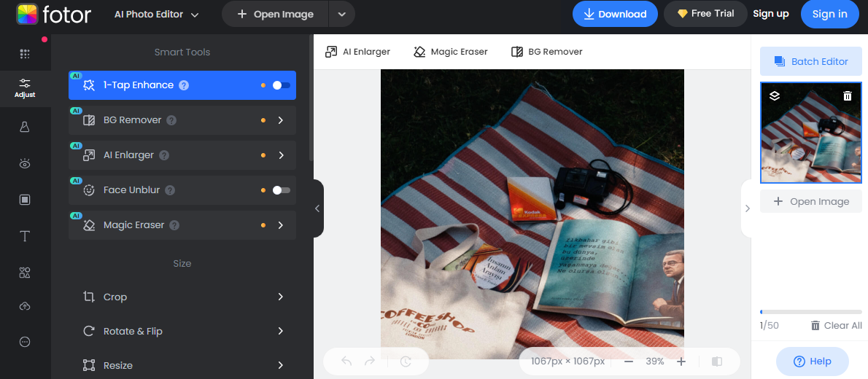
Task: Click the AI Enlarger help icon in panel
Action: (x=164, y=155)
